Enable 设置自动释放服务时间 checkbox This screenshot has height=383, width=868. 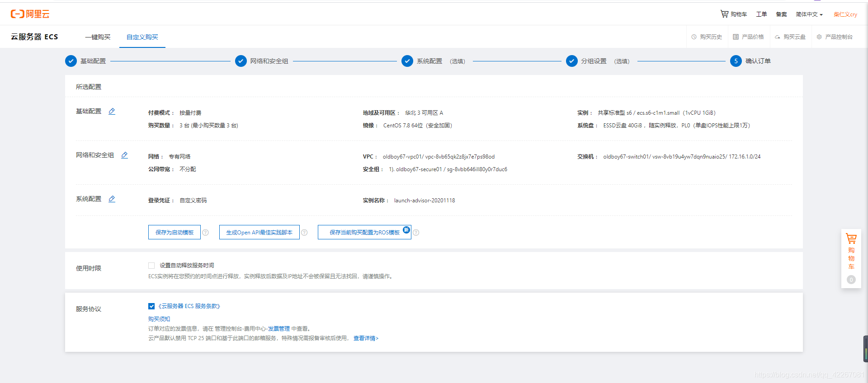[151, 266]
